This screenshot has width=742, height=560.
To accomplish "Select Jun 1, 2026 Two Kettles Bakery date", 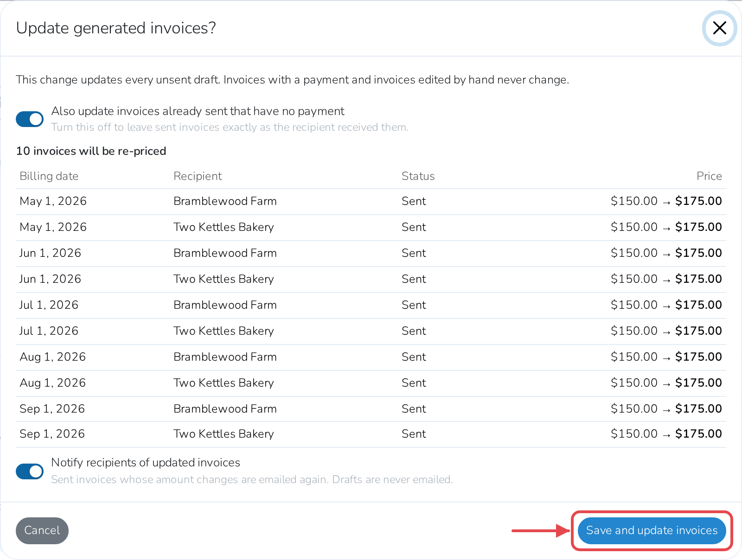I will [x=51, y=279].
